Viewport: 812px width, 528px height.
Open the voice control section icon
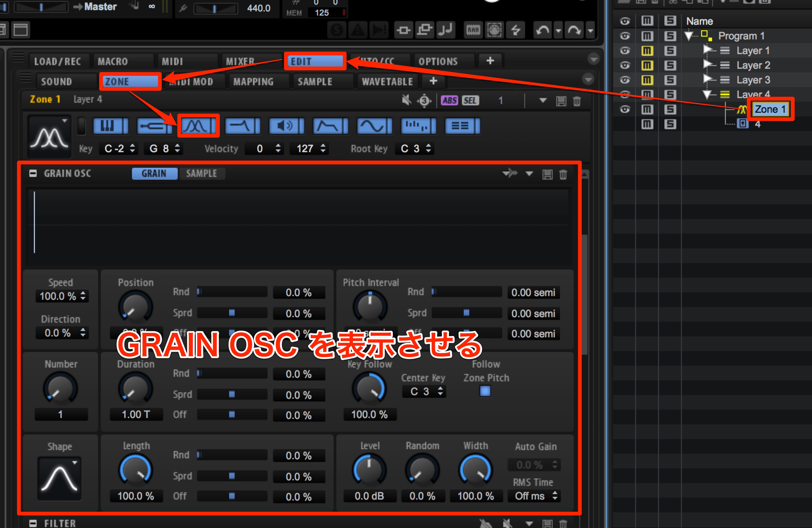pyautogui.click(x=110, y=126)
